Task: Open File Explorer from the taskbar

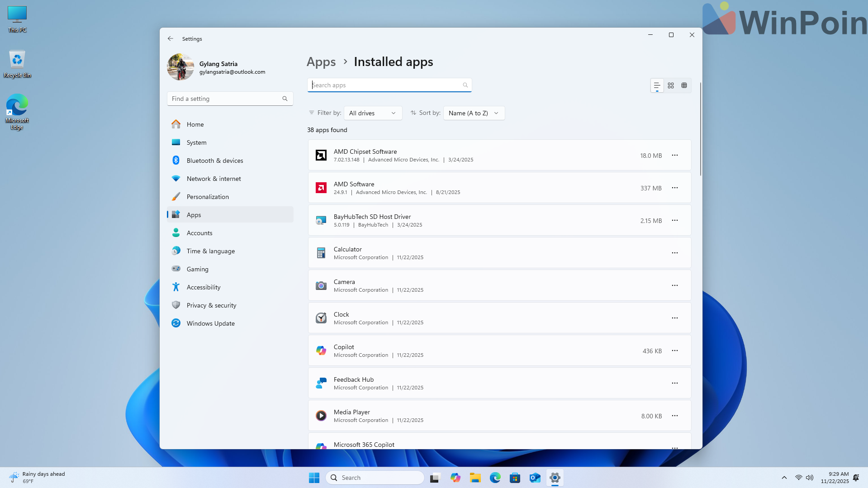Action: point(475,478)
